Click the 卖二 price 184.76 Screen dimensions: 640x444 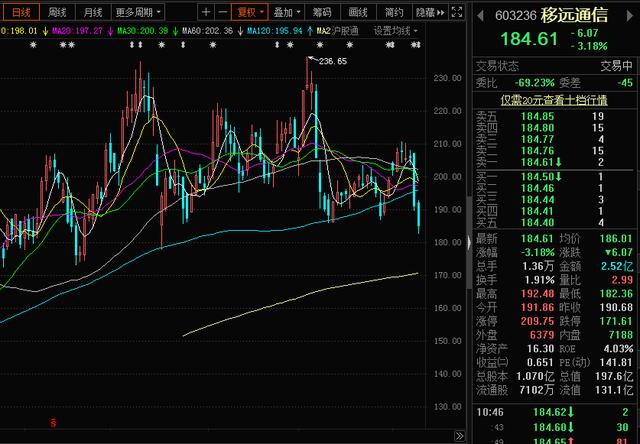538,151
